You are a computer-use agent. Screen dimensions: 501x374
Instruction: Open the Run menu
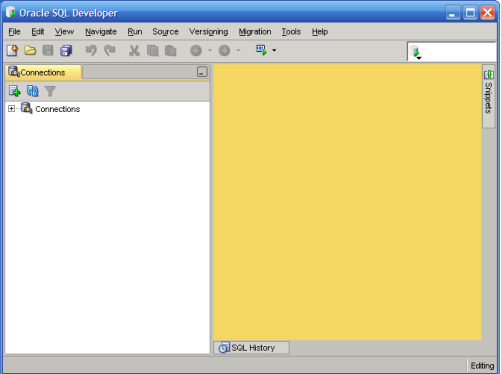click(x=135, y=32)
